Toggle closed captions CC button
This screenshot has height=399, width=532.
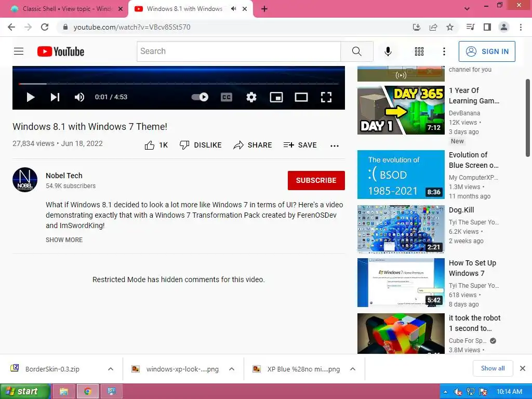pyautogui.click(x=227, y=97)
